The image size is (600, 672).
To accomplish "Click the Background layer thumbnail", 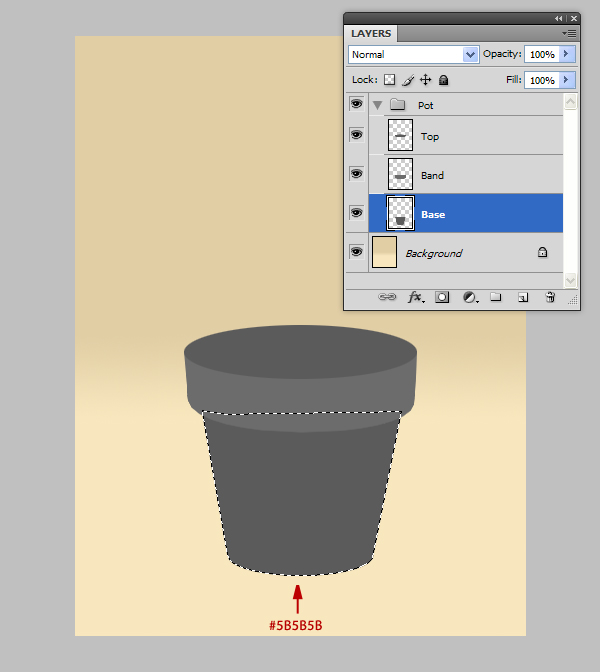I will [384, 252].
